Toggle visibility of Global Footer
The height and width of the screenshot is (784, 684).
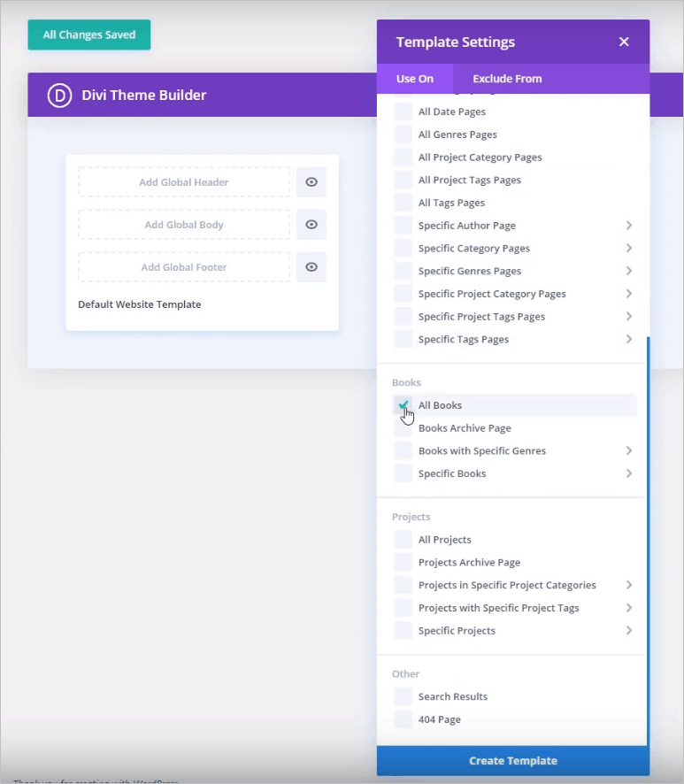tap(311, 267)
